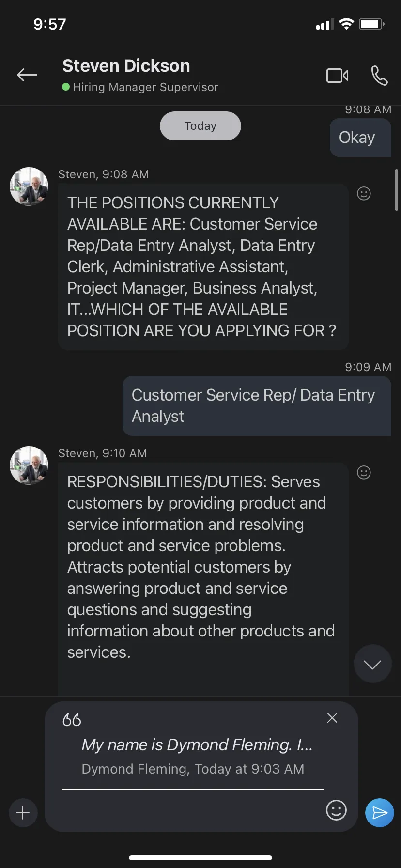Open the plus attachment menu

point(23,813)
